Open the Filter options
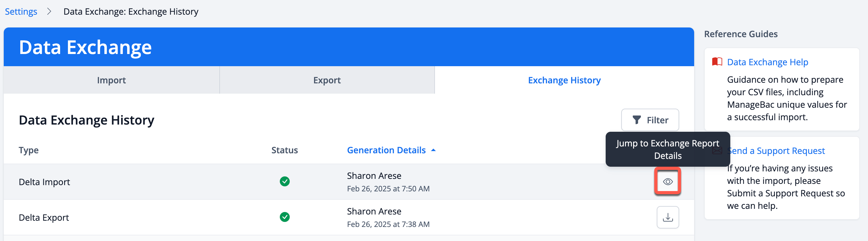Screen dimensions: 868x241 [x=650, y=120]
